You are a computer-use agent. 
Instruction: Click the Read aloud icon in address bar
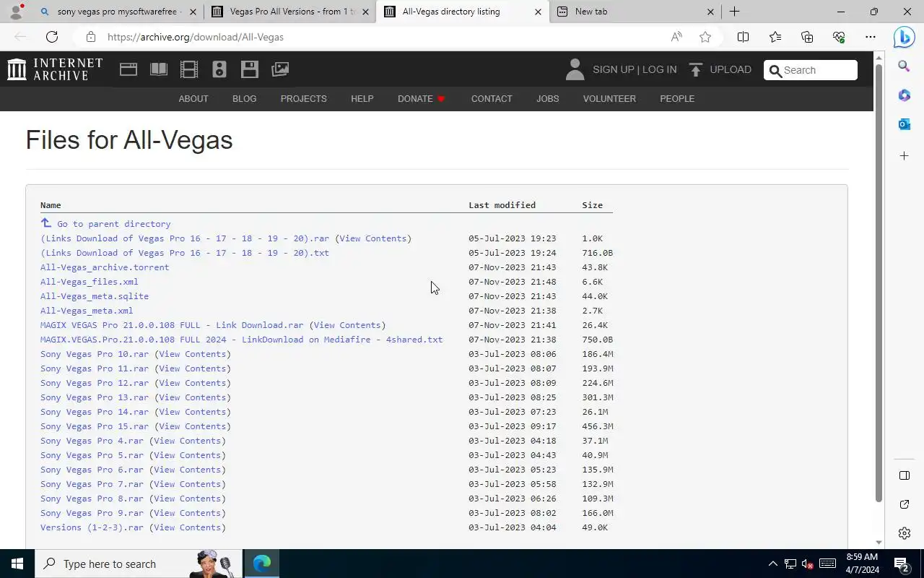[x=676, y=37]
